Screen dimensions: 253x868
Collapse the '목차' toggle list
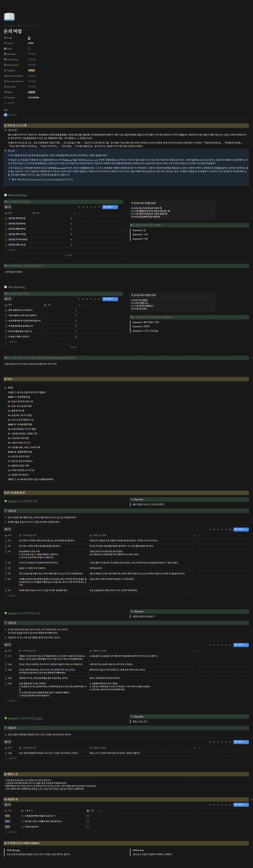coord(5,388)
